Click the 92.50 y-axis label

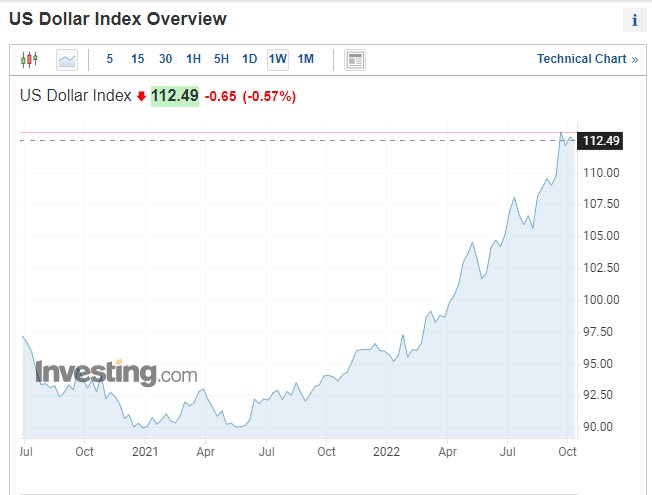[x=598, y=394]
